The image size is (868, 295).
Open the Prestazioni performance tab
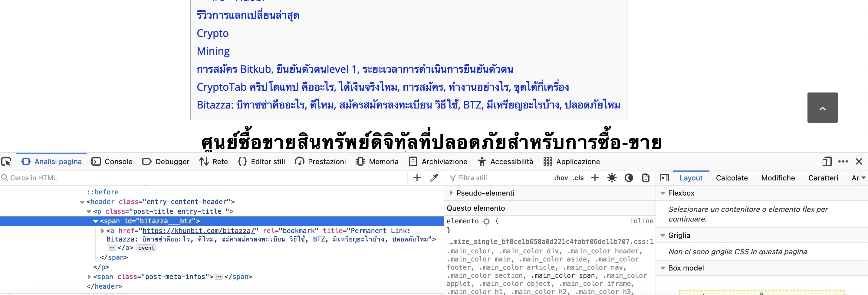(x=321, y=162)
